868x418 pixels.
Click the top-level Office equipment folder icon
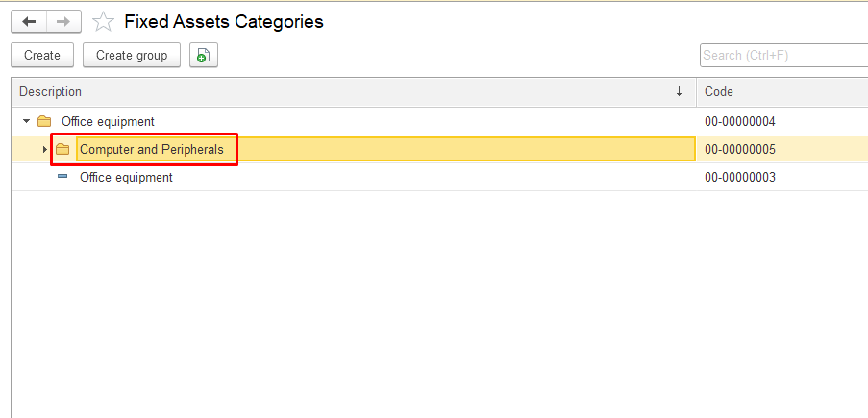click(44, 122)
